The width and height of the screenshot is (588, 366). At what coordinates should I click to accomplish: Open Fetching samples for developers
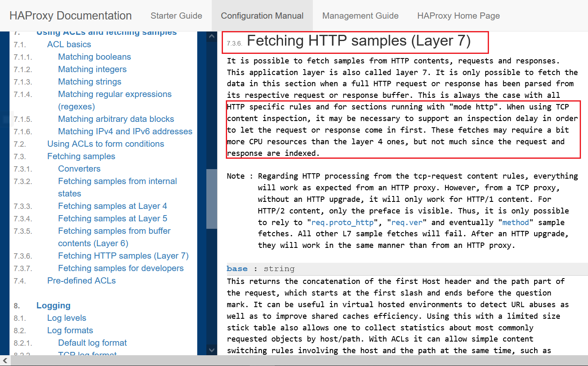pos(121,268)
